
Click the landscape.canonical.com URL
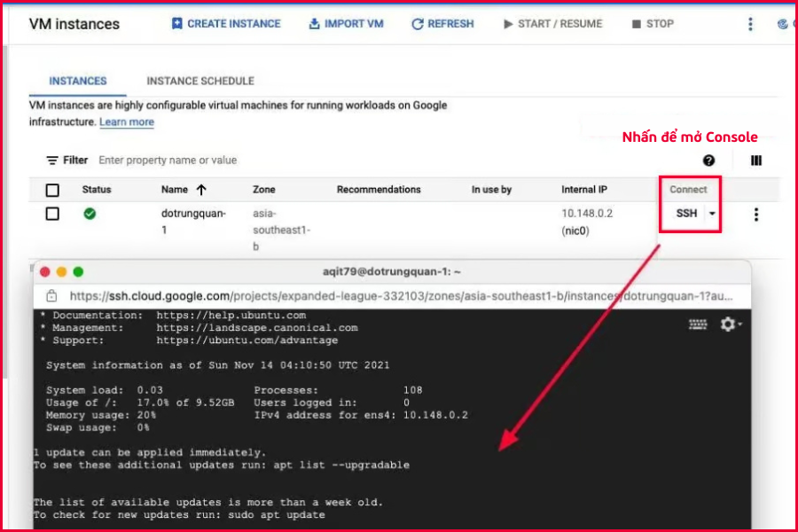(x=257, y=328)
